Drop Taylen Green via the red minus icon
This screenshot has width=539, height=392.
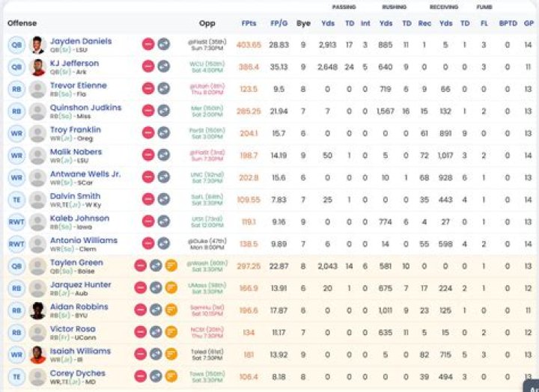pos(140,266)
